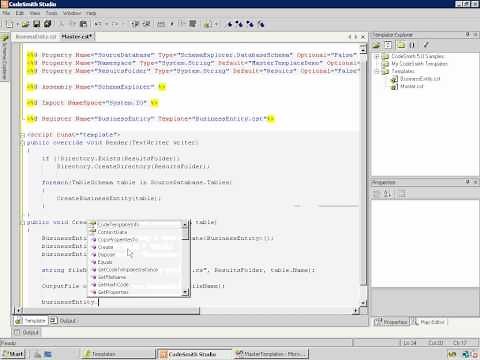Viewport: 480px width, 360px height.
Task: Click the edit pencil icon in Template Explorer
Action: coord(426,44)
